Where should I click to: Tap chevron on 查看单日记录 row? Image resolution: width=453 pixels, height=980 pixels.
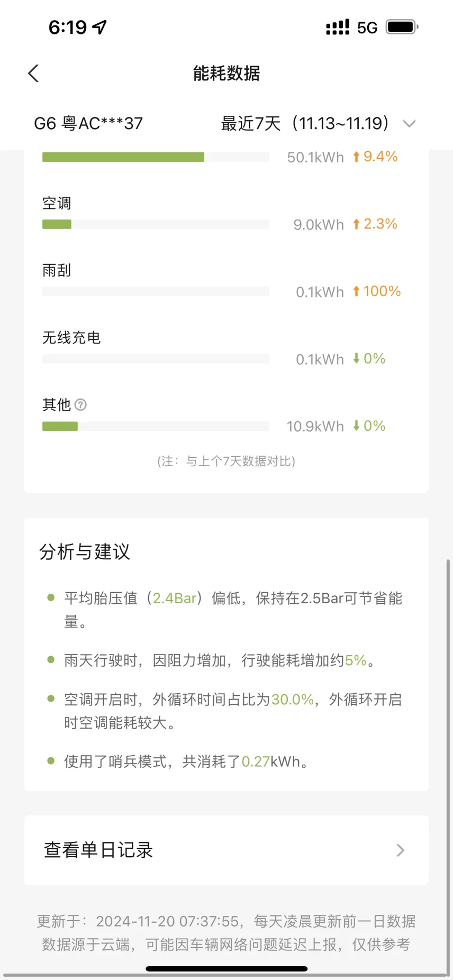[x=400, y=850]
